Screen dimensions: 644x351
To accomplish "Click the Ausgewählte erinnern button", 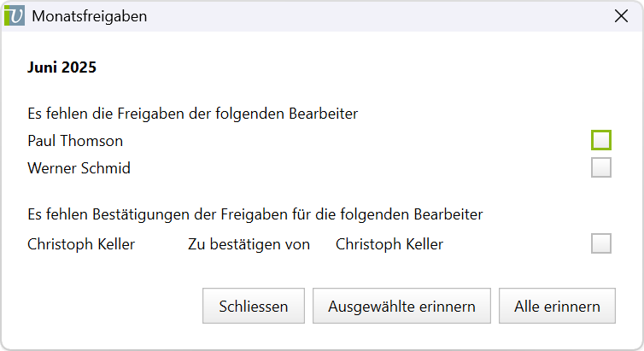I will [x=401, y=307].
